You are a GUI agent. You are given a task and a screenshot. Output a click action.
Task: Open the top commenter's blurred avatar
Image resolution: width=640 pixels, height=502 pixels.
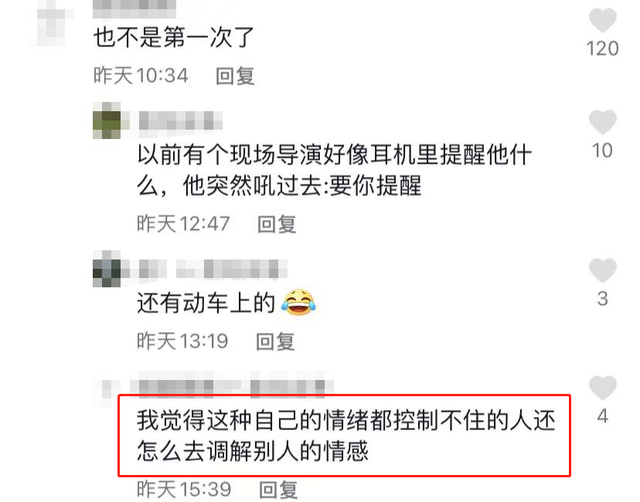pyautogui.click(x=51, y=24)
